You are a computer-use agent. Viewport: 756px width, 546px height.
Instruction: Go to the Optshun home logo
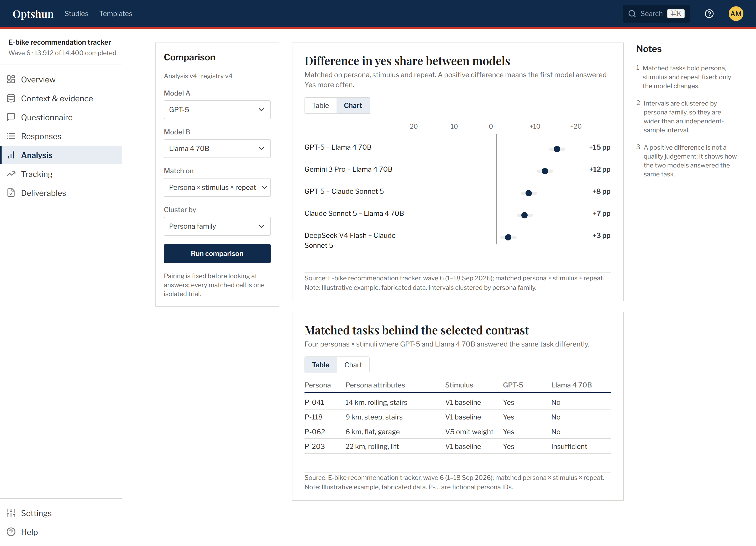click(x=33, y=14)
